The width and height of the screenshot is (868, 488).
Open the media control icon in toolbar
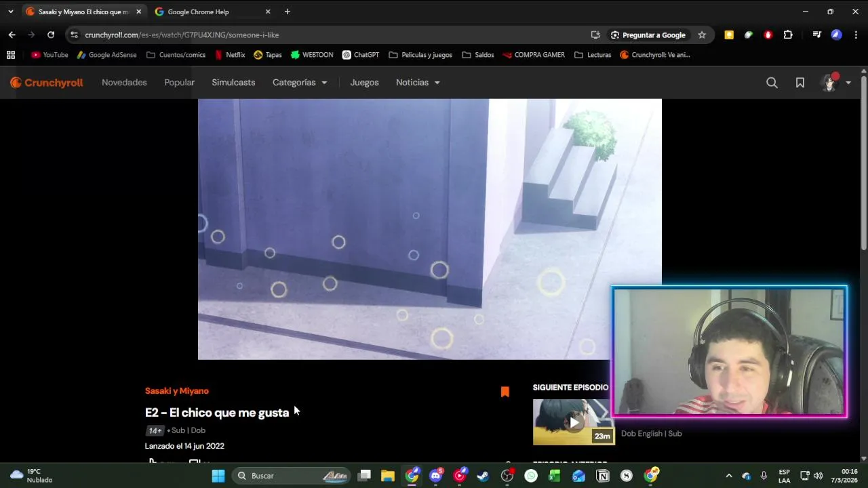817,35
